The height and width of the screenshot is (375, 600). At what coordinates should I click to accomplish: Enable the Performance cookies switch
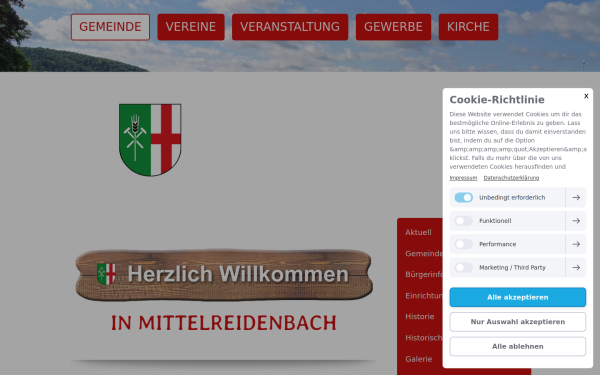463,244
